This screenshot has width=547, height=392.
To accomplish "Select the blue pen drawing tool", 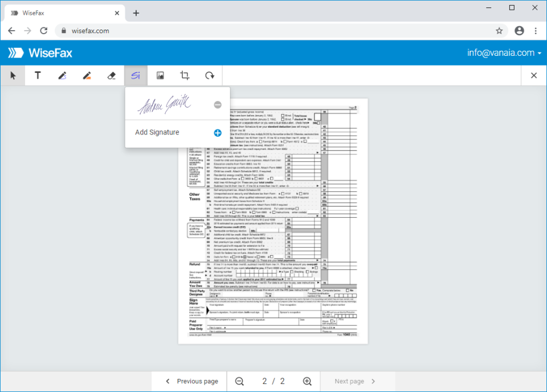I will click(x=62, y=75).
